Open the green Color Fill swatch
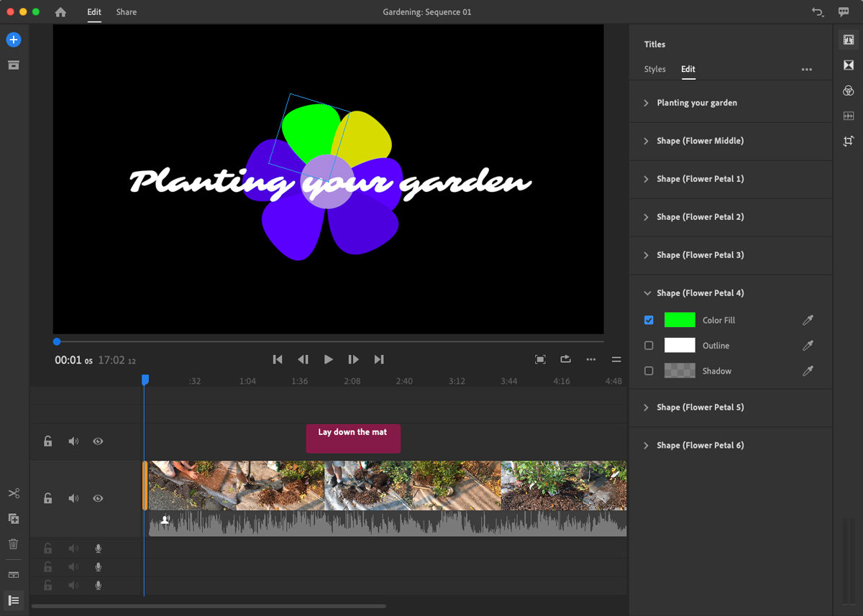 [680, 321]
